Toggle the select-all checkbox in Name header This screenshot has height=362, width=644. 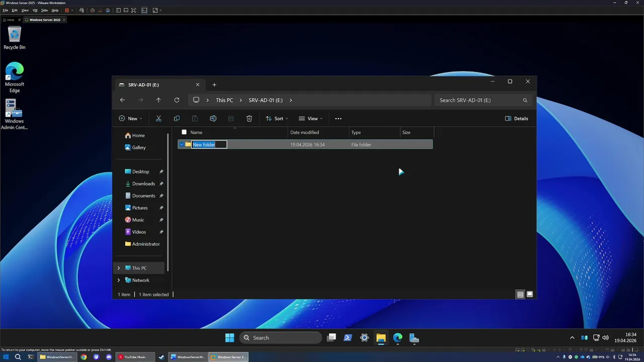pos(184,132)
